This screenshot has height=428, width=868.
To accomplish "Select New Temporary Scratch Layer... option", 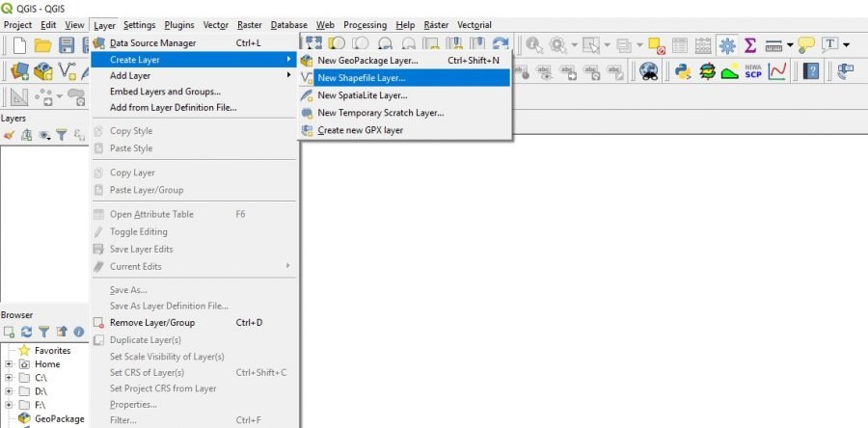I will click(405, 113).
